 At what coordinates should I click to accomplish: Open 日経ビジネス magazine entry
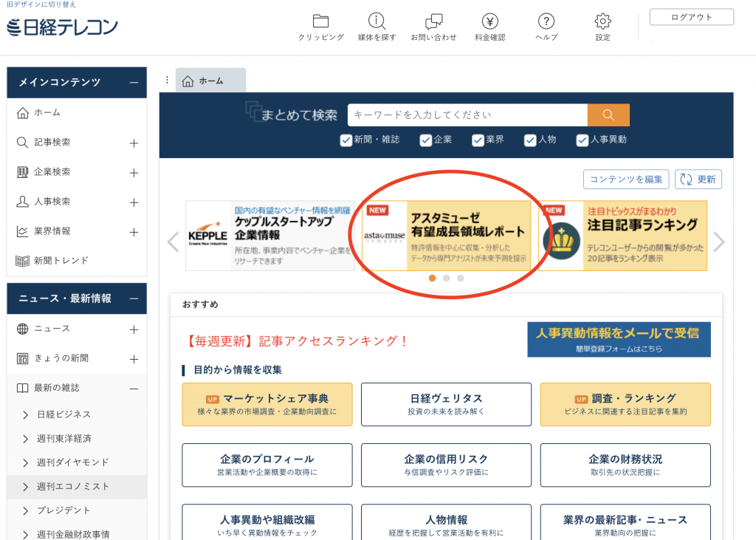point(63,414)
